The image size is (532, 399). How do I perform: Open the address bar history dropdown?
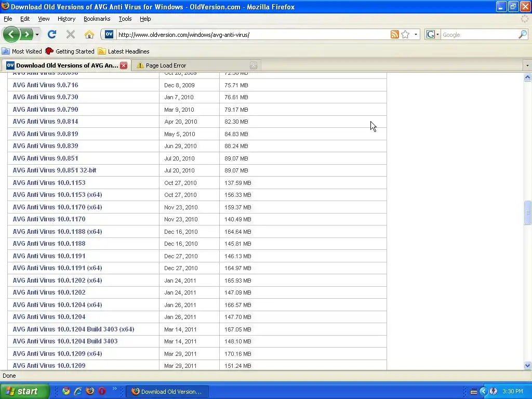click(416, 35)
